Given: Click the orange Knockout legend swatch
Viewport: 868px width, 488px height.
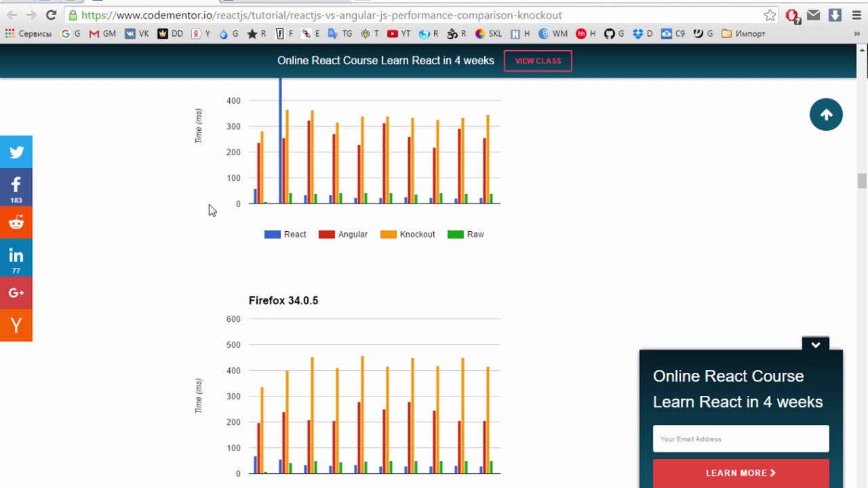Looking at the screenshot, I should click(388, 235).
